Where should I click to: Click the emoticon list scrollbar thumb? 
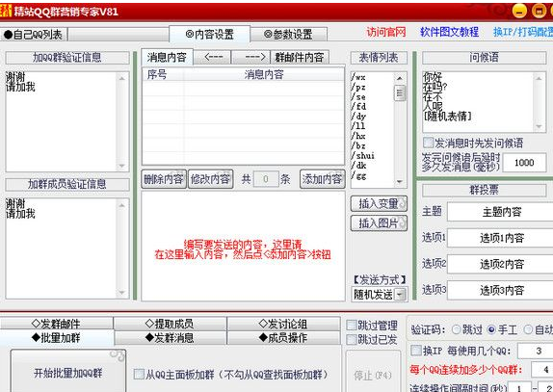tap(400, 93)
